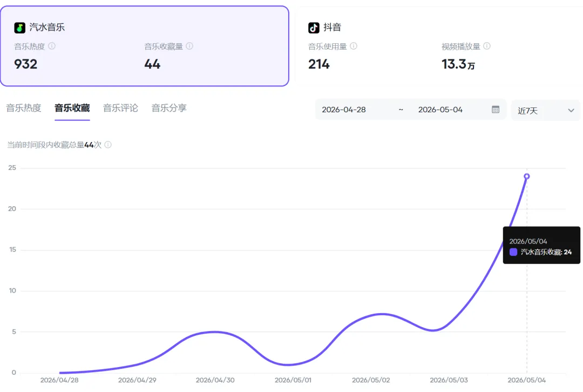Image resolution: width=583 pixels, height=392 pixels.
Task: Click the 932 music heat value
Action: click(x=26, y=64)
